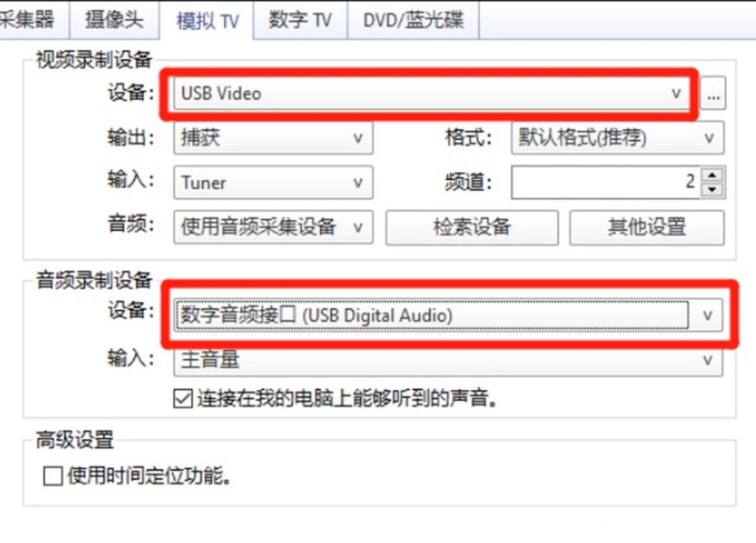Uncheck 连接在我的电脑上能够听到的声音 checkbox

183,399
